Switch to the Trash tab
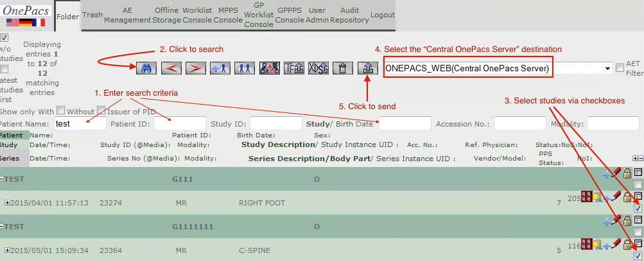This screenshot has height=262, width=644. [x=92, y=15]
